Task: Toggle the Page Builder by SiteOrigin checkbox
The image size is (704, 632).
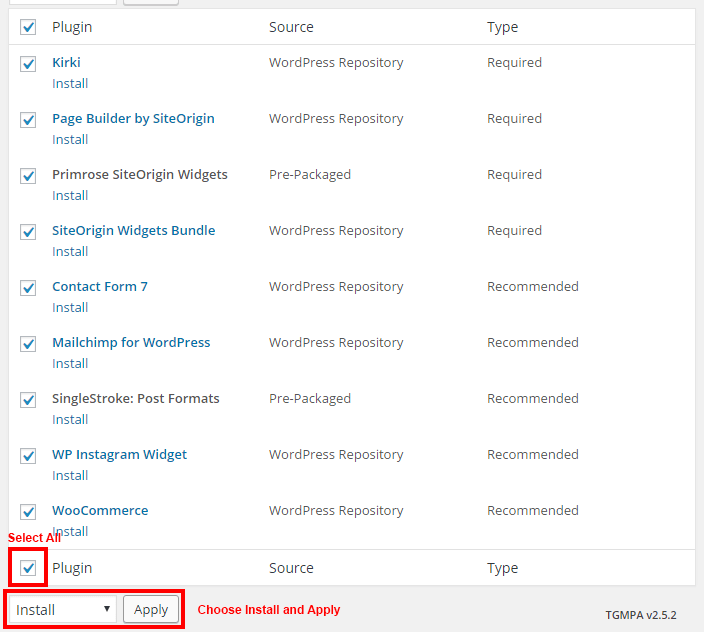Action: (x=28, y=120)
